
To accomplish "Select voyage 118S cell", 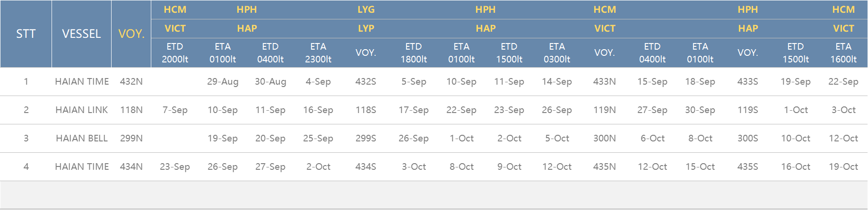I will (x=366, y=110).
